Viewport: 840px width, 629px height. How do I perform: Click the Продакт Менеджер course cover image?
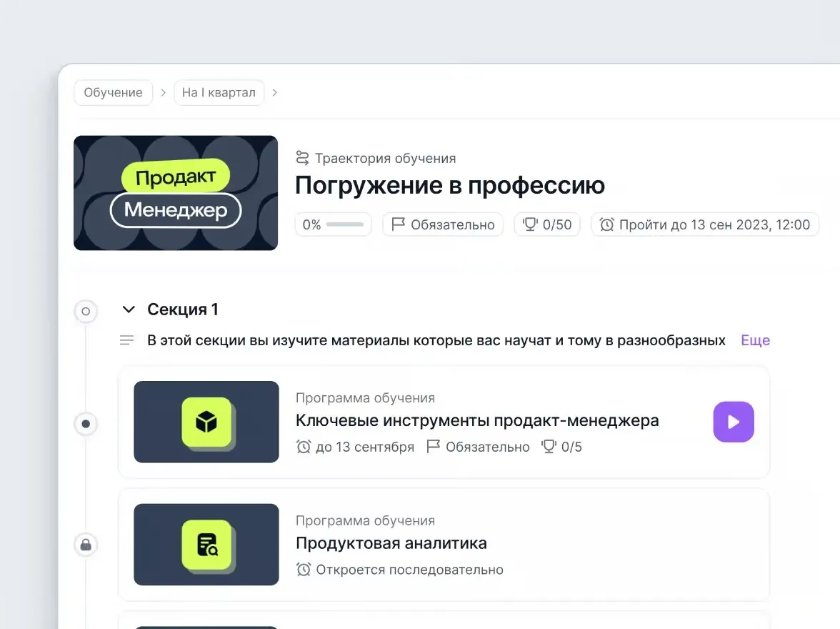point(176,193)
